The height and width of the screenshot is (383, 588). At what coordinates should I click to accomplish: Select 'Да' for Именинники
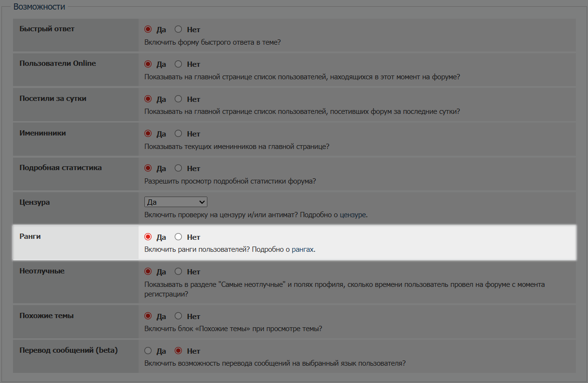148,134
